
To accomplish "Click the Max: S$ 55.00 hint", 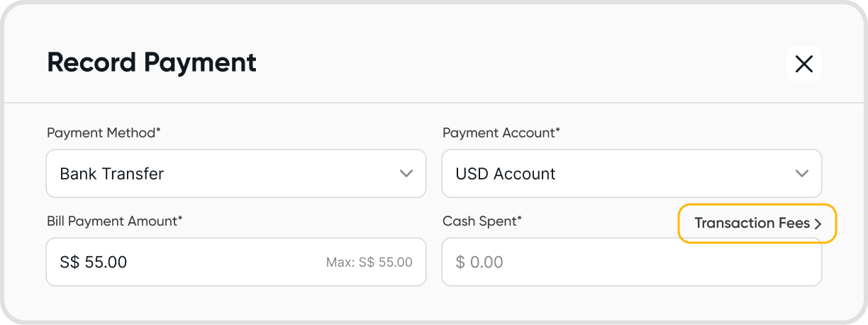I will click(369, 262).
